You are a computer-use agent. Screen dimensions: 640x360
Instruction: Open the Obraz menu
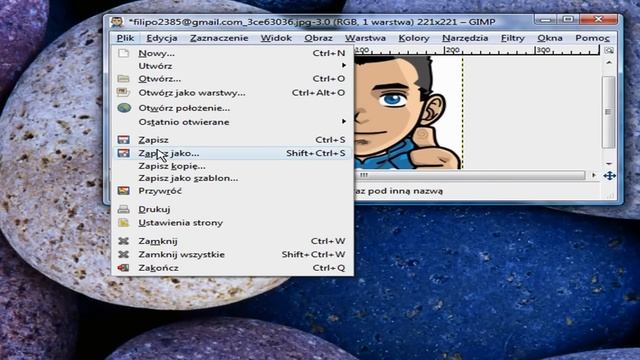(318, 38)
